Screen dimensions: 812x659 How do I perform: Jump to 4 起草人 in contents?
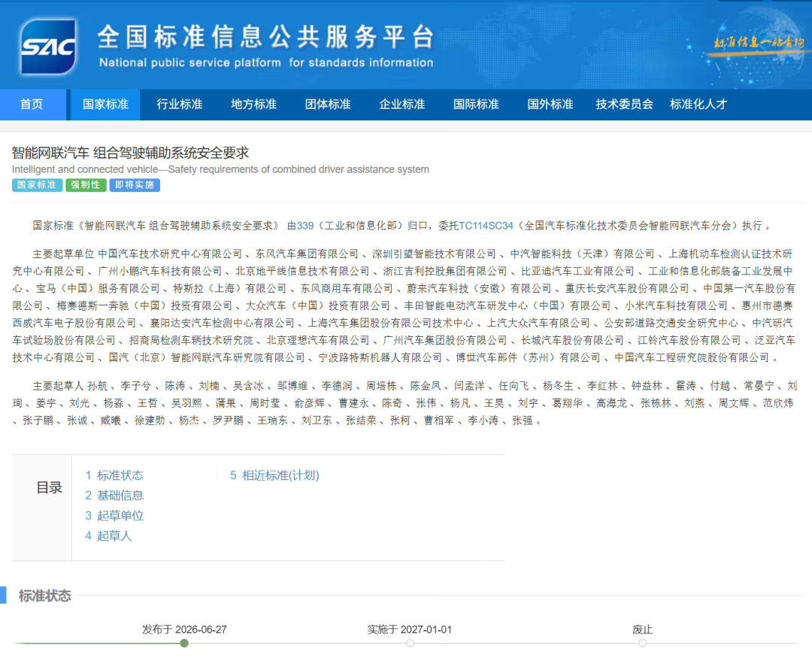coord(109,536)
